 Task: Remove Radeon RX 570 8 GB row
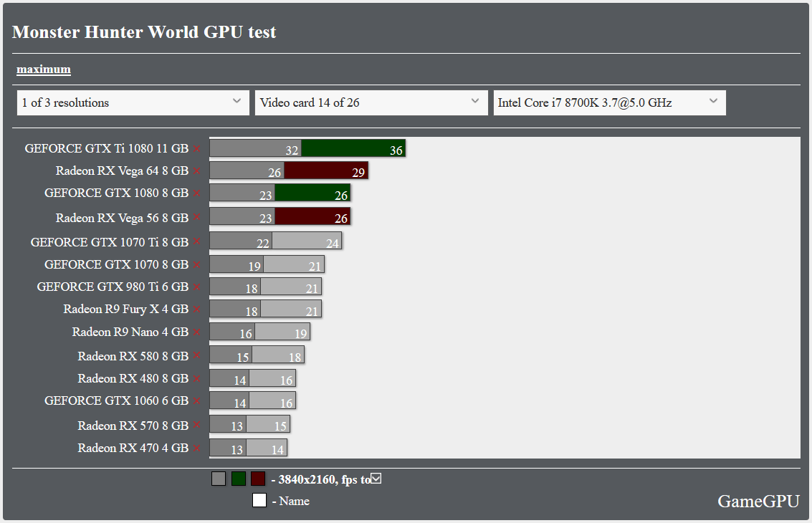coord(197,425)
